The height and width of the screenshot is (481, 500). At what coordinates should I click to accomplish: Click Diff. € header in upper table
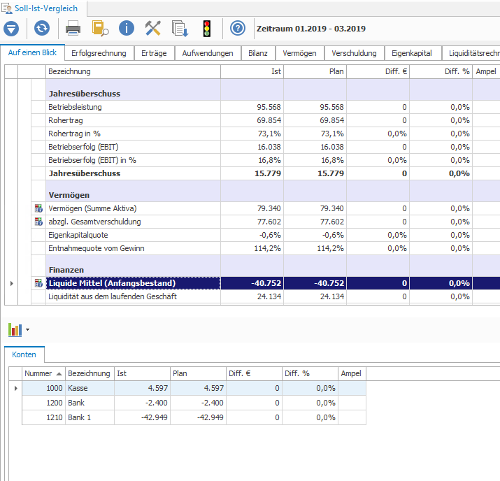coord(378,71)
